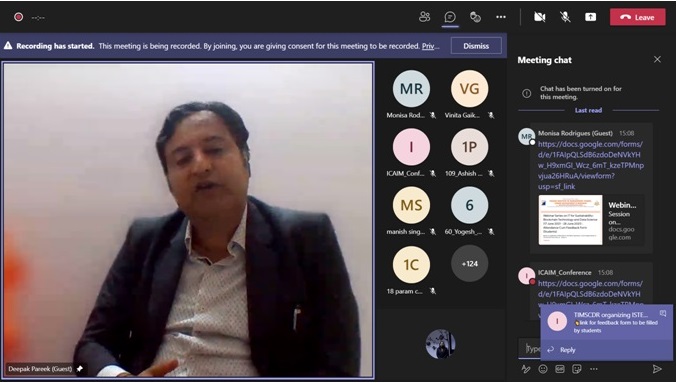Image resolution: width=677 pixels, height=383 pixels.
Task: Unmute the microphone
Action: tap(565, 17)
